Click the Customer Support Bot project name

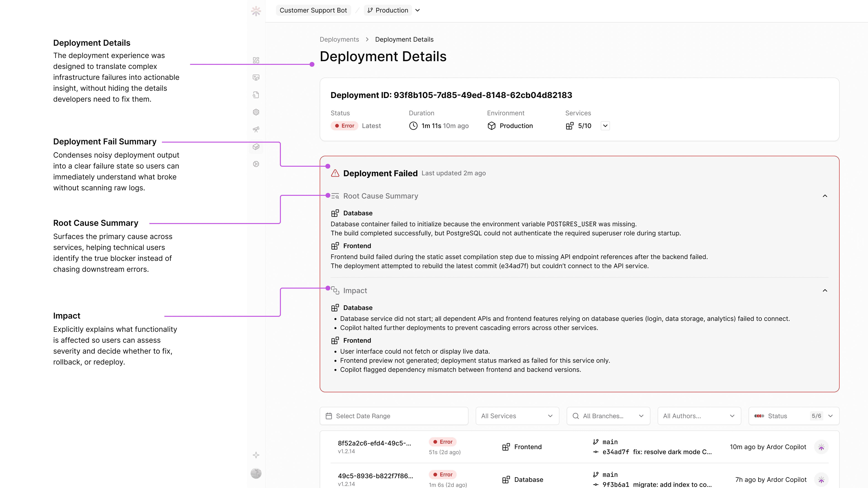pyautogui.click(x=313, y=10)
